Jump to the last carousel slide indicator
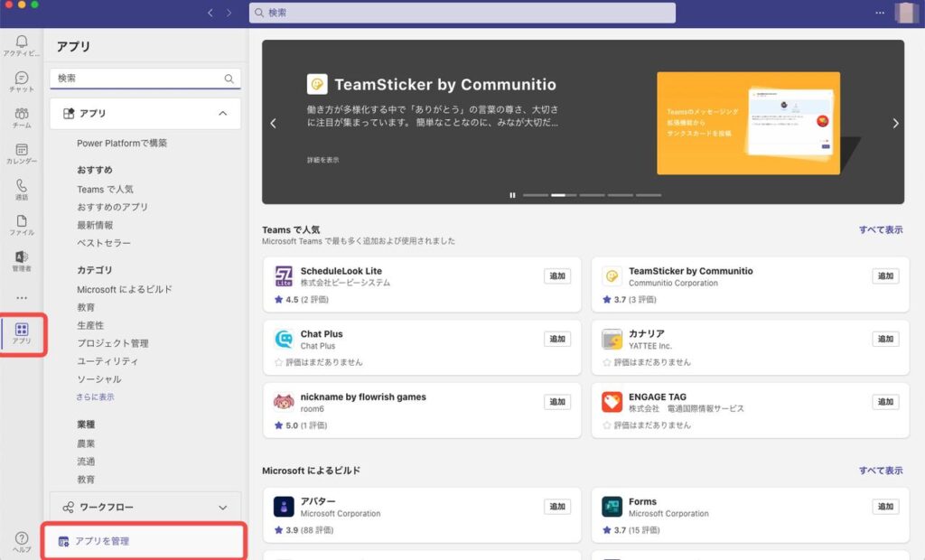Image resolution: width=925 pixels, height=560 pixels. pos(648,194)
